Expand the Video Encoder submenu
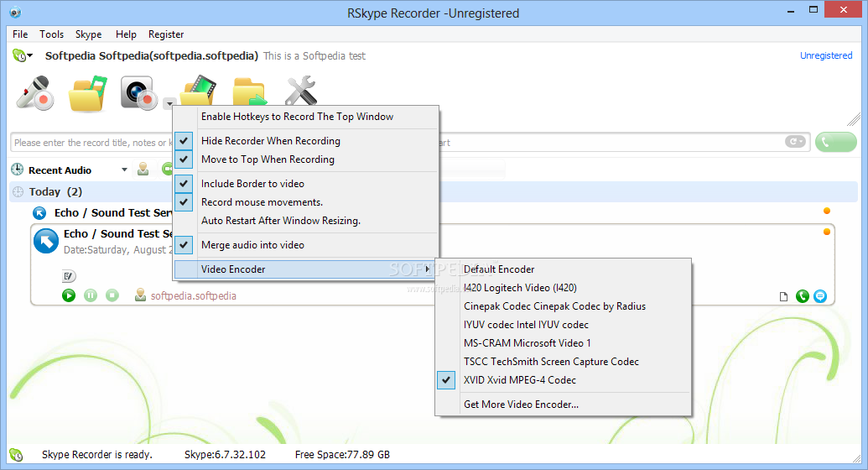868x470 pixels. pos(305,269)
